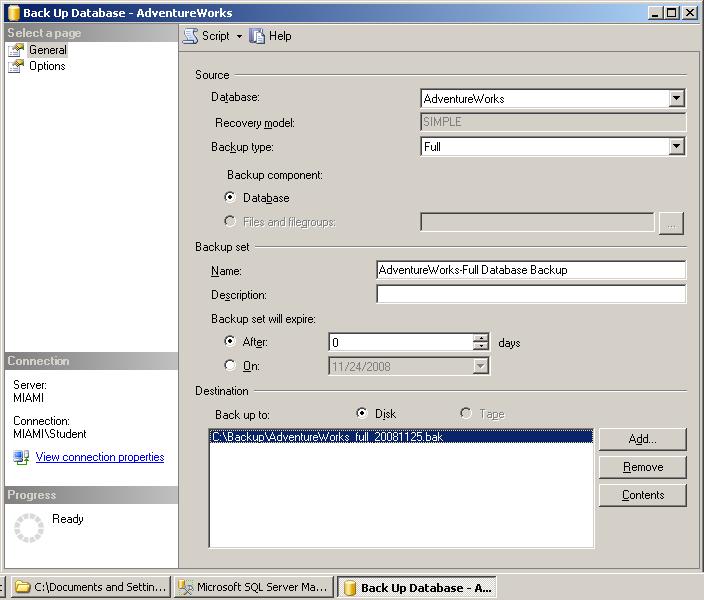Select the AdventureWorks_full_20081125.bak destination entry
The width and height of the screenshot is (704, 600).
pos(401,437)
